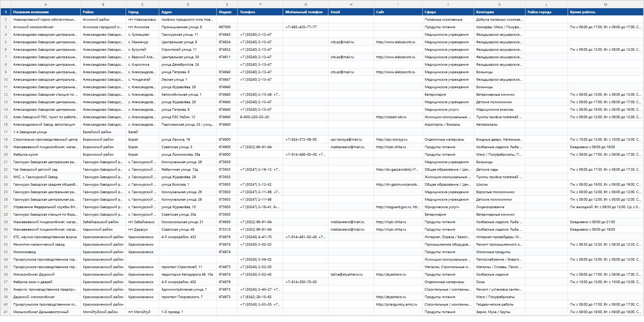Select the 'Забайкальский район' cell
644x322 pixels.
click(103, 222)
